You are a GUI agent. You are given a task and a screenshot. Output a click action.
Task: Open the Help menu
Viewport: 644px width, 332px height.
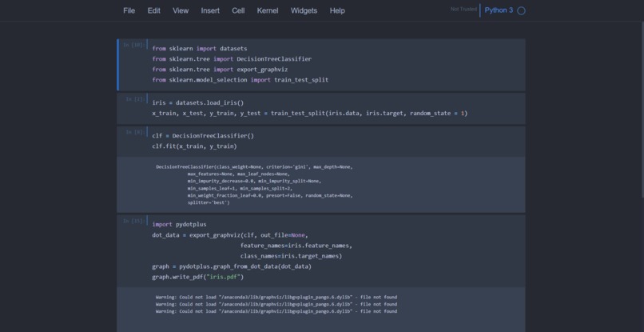(337, 10)
